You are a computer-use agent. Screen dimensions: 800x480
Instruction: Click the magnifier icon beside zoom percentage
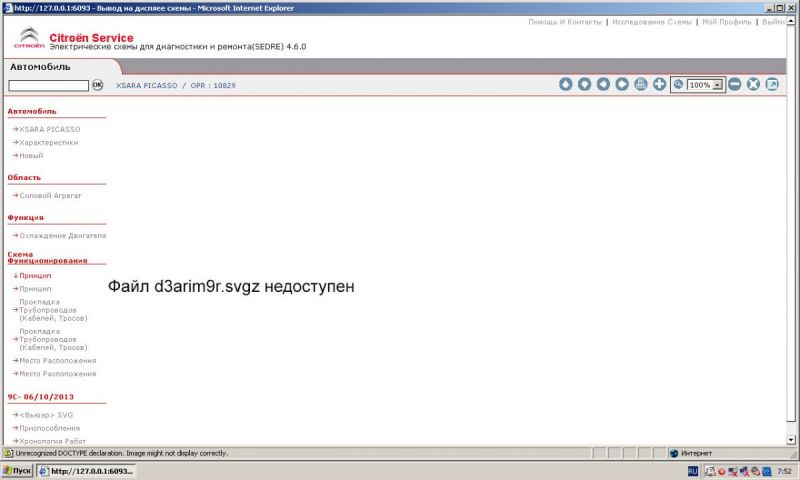point(678,85)
